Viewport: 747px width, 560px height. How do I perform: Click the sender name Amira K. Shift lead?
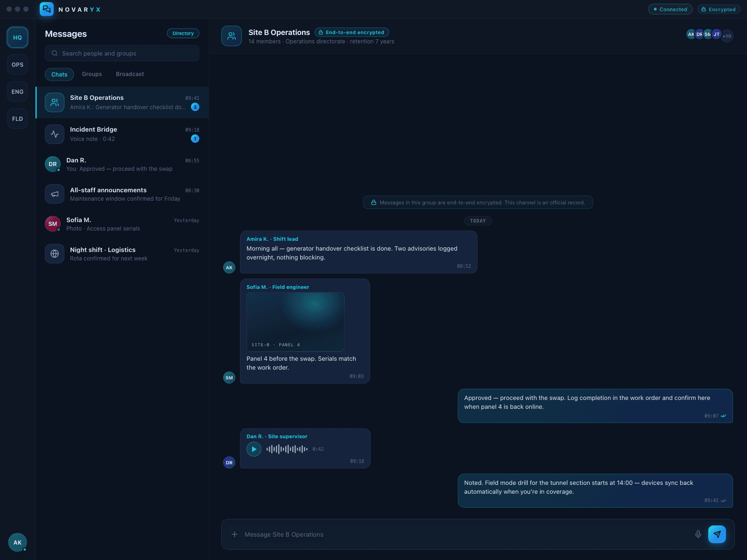272,239
